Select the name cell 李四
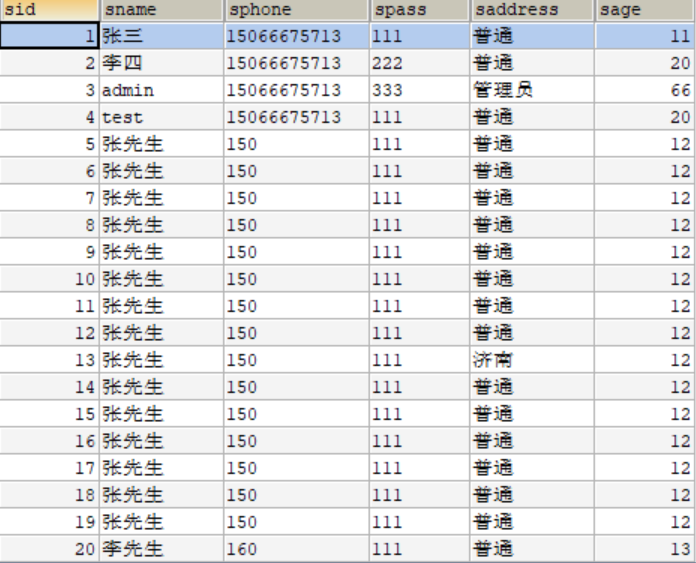 (x=162, y=63)
